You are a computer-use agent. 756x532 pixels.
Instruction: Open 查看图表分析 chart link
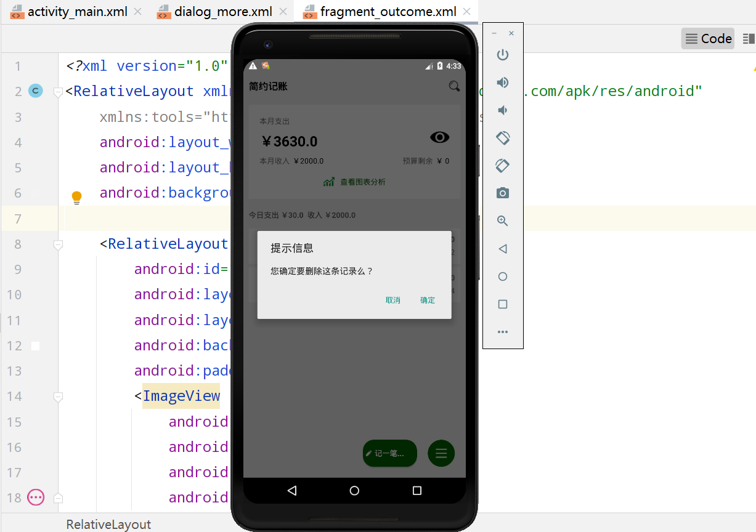click(x=354, y=182)
